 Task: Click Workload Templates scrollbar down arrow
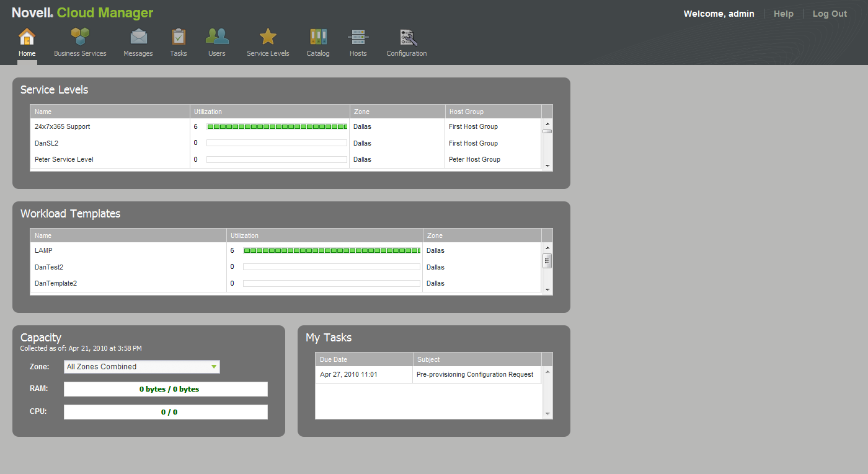coord(547,289)
